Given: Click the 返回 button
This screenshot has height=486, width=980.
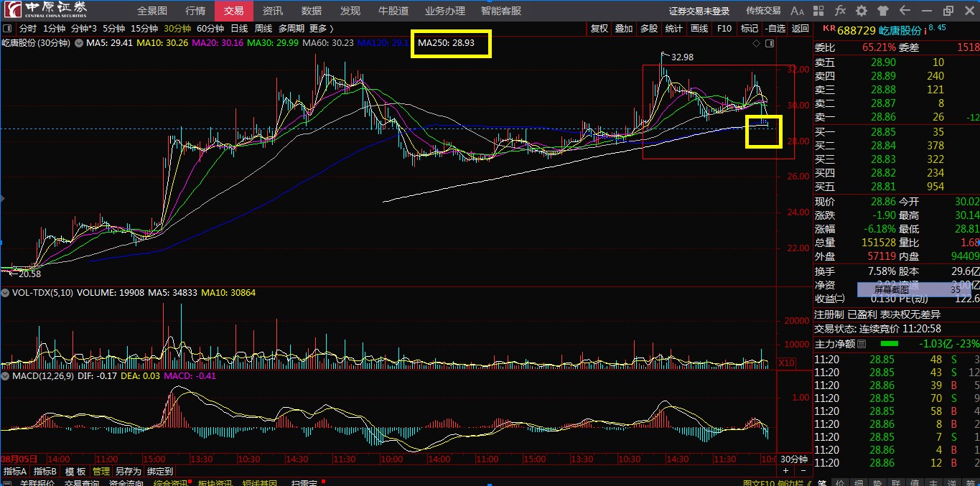Looking at the screenshot, I should pos(800,29).
